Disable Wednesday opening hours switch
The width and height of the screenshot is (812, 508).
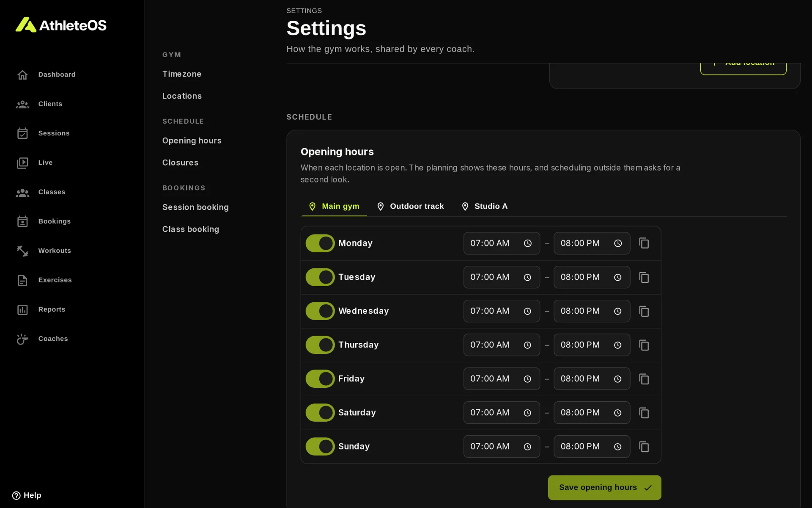click(x=320, y=311)
